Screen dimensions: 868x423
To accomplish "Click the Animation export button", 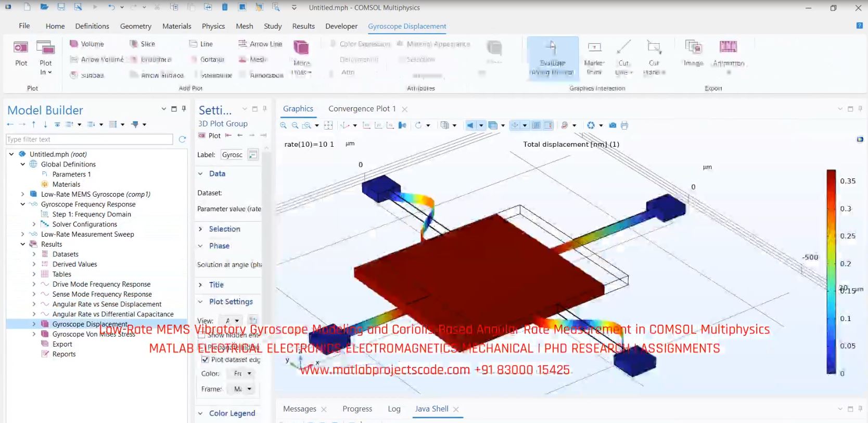I will coord(729,56).
